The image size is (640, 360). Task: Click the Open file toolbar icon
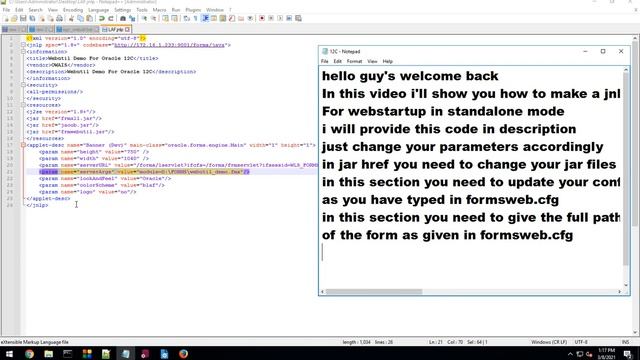pyautogui.click(x=14, y=18)
